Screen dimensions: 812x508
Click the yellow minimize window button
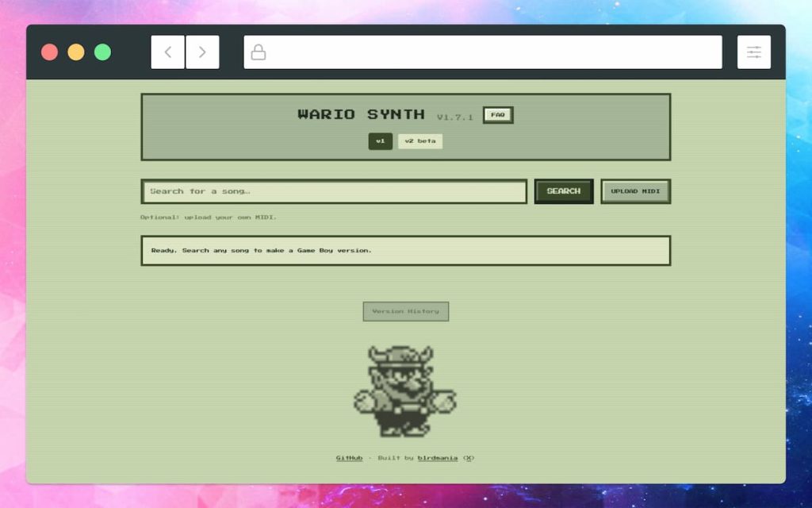(x=76, y=52)
